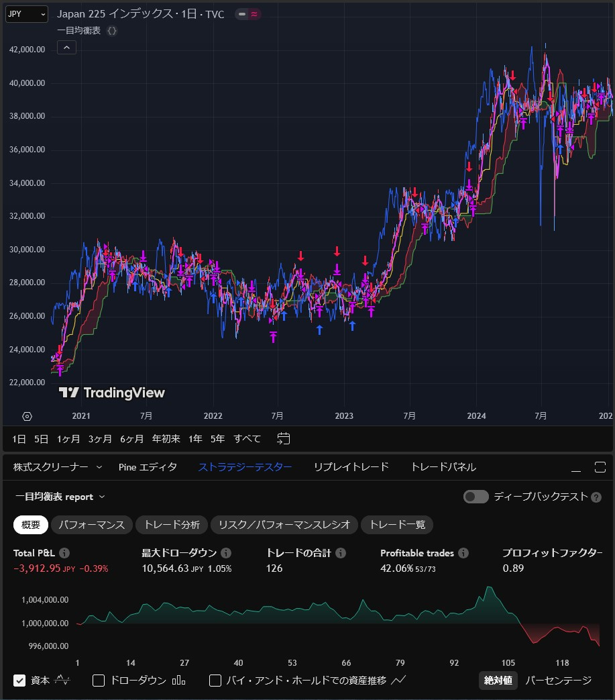Click the プロフィットファクター heading

point(552,553)
